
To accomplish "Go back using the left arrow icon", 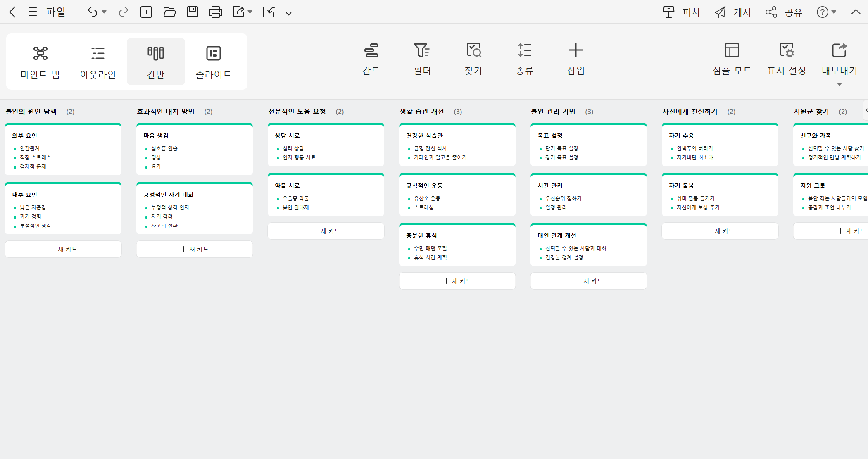I will point(12,12).
